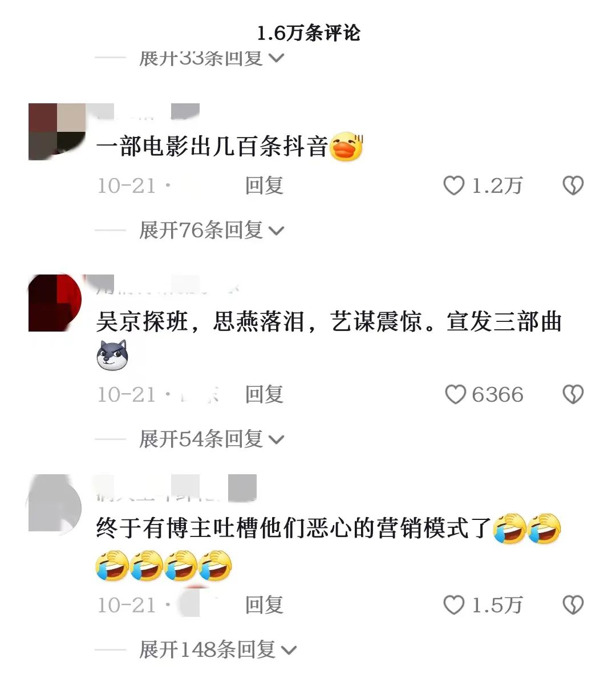616x674 pixels.
Task: Expand 展开148条回复 replies
Action: 217,649
